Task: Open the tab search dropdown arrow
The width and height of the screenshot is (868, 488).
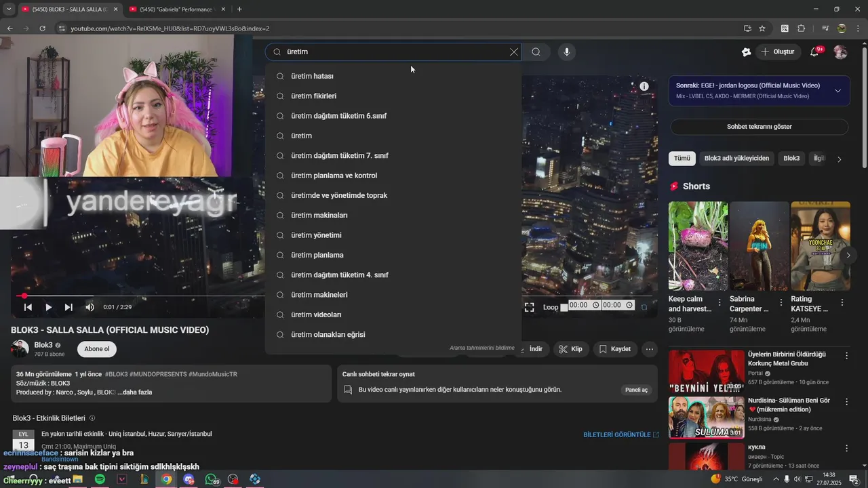Action: click(x=8, y=9)
